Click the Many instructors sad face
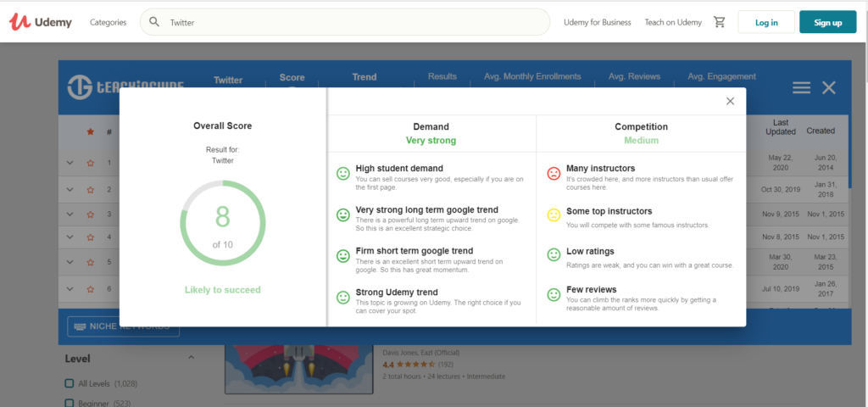The image size is (868, 407). pos(554,173)
